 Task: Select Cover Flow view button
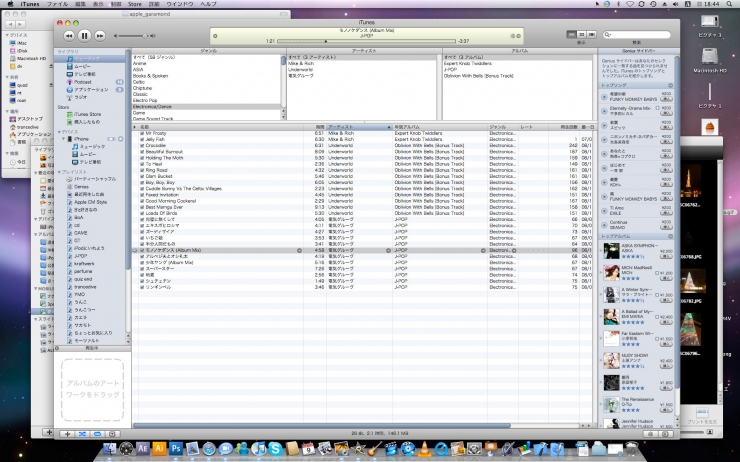(591, 35)
